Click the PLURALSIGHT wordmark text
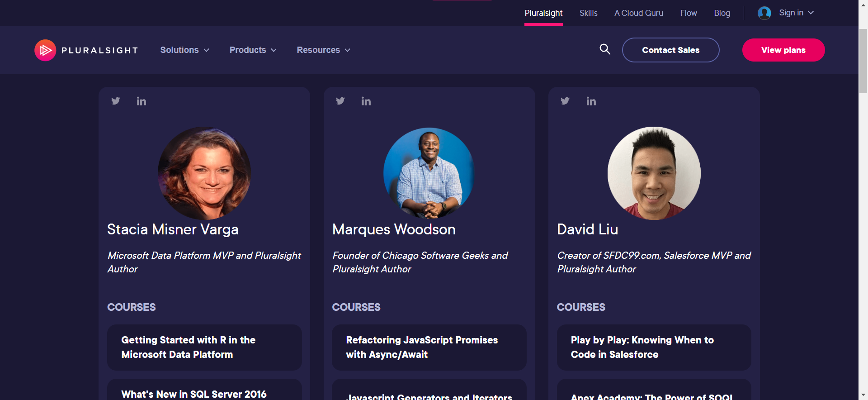This screenshot has height=400, width=868. [x=100, y=50]
